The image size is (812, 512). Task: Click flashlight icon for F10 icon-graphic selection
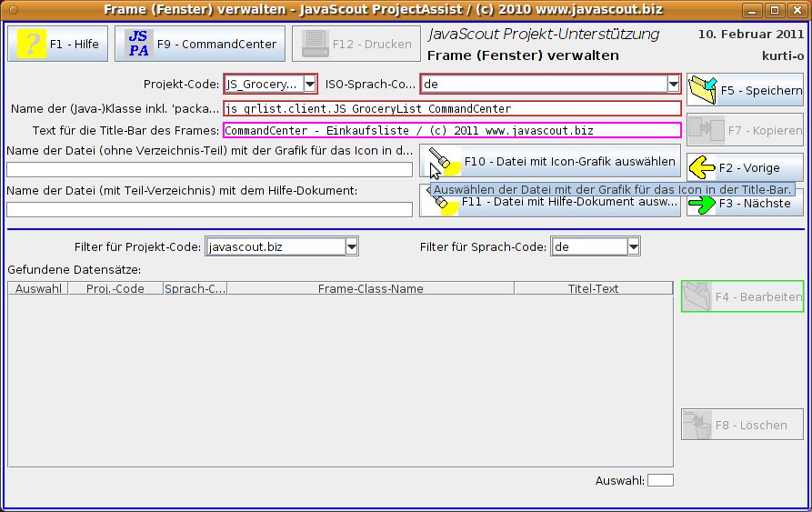tap(442, 162)
